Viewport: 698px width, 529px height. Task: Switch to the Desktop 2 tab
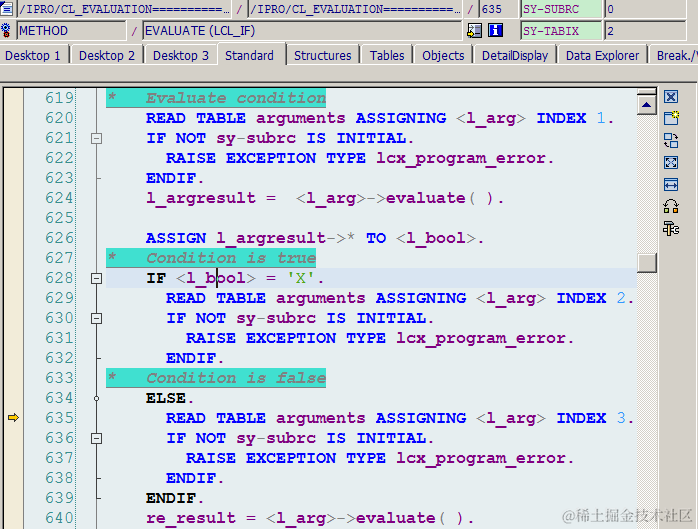coord(106,56)
